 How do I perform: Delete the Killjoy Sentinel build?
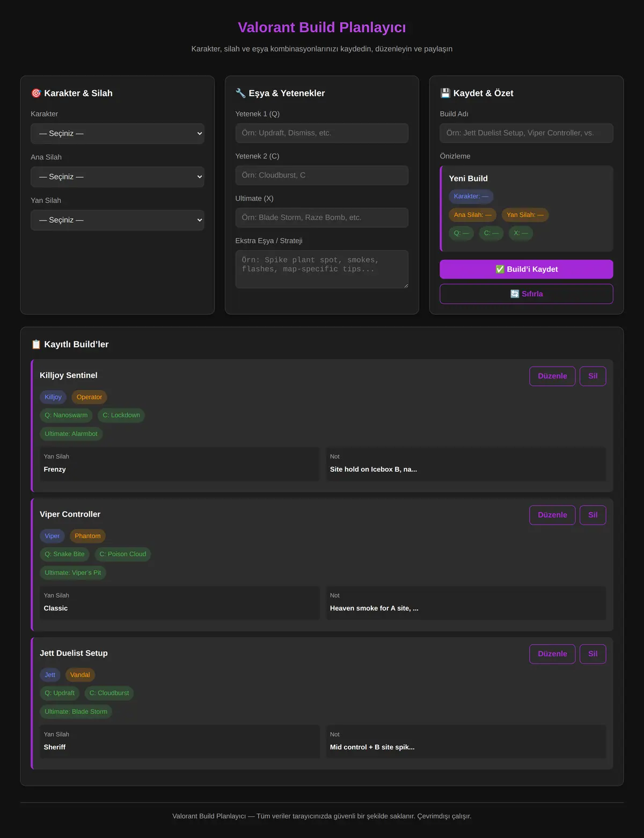[593, 376]
